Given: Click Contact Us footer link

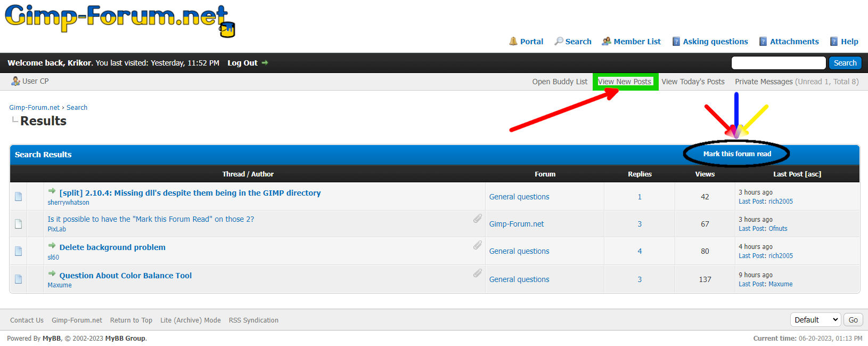Looking at the screenshot, I should tap(27, 320).
